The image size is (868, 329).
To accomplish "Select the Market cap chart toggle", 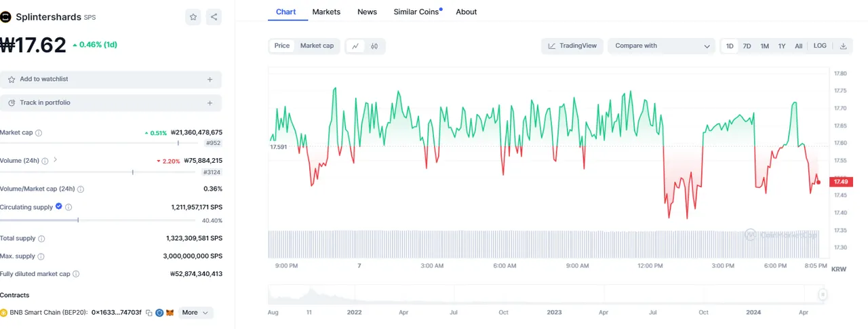I will 317,46.
